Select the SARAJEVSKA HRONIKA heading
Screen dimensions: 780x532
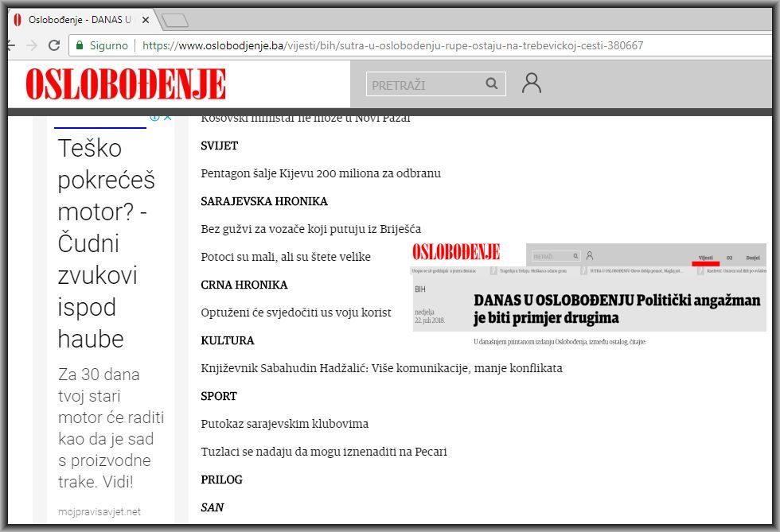264,201
